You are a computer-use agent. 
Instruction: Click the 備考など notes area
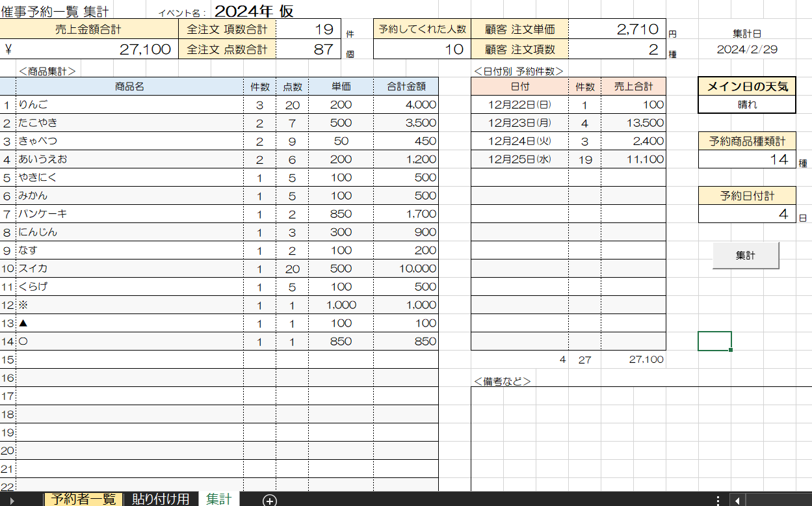640,436
